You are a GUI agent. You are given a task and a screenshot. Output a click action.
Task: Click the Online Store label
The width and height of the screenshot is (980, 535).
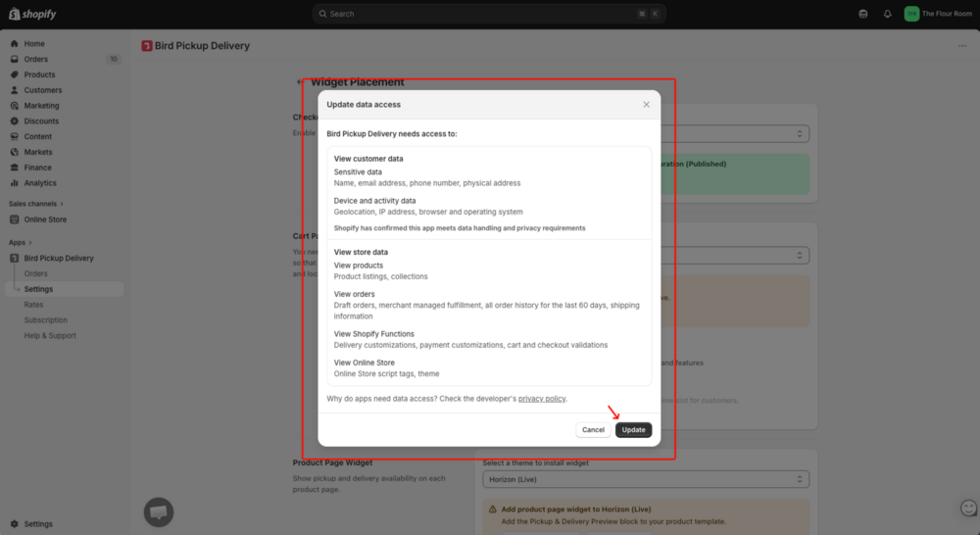coord(45,219)
